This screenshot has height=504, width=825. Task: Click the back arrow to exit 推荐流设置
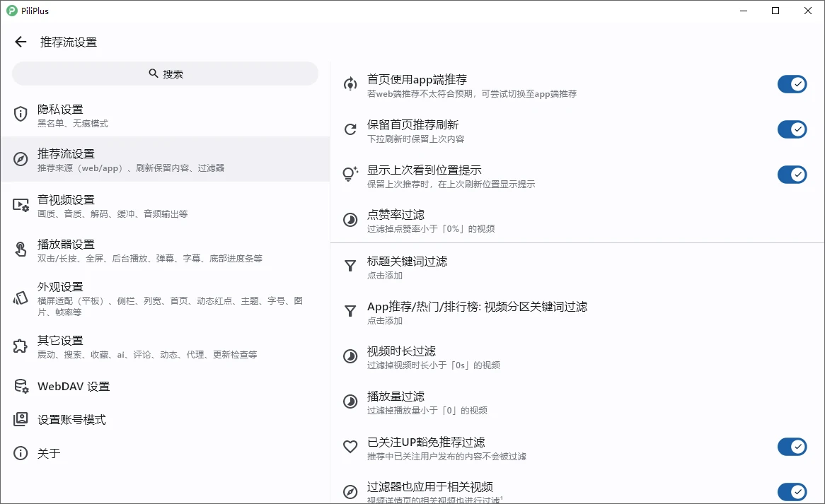pos(20,42)
